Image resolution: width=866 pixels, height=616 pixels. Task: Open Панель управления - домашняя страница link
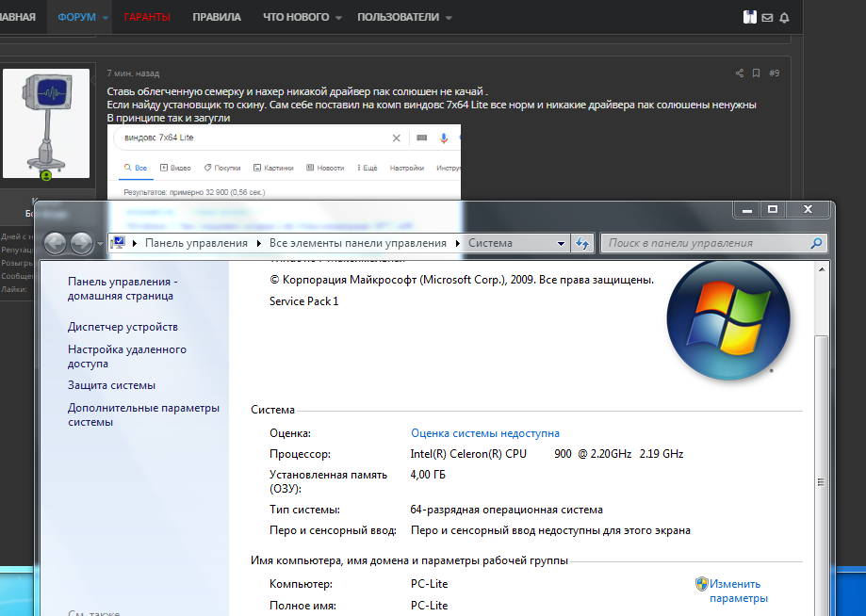coord(123,288)
